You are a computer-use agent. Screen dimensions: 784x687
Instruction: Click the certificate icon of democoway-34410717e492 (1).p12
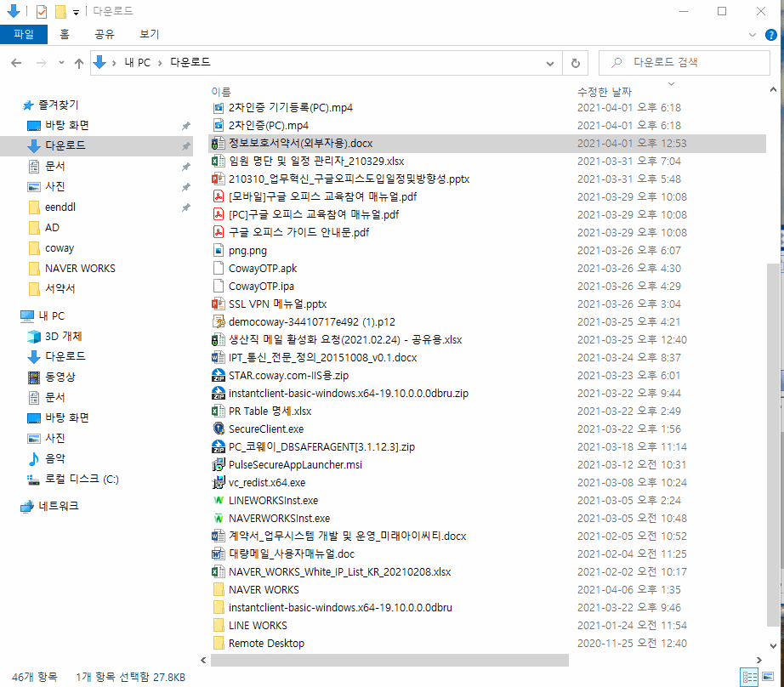[218, 322]
